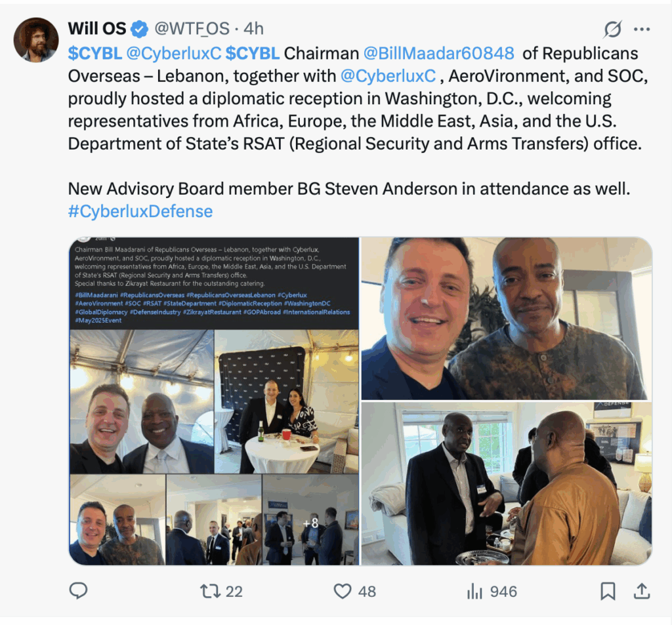Click the blue verified badge next to Will OS
This screenshot has width=672, height=625.
click(x=139, y=29)
